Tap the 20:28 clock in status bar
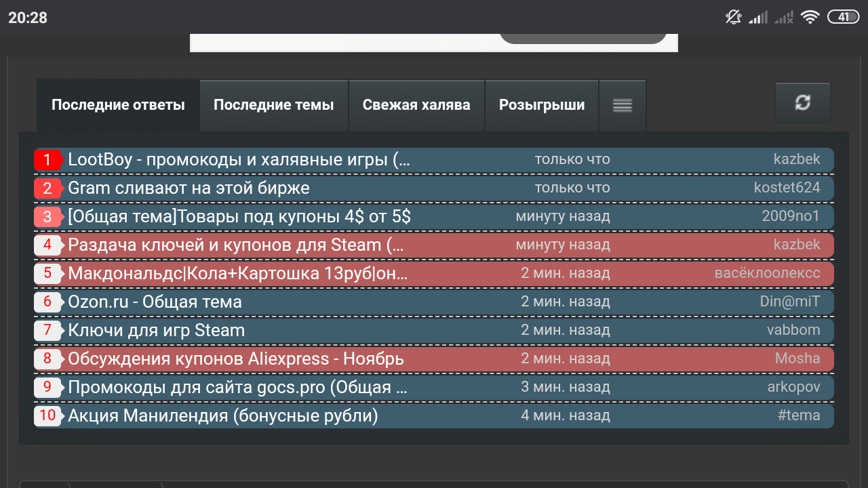Image resolution: width=868 pixels, height=488 pixels. (x=28, y=18)
